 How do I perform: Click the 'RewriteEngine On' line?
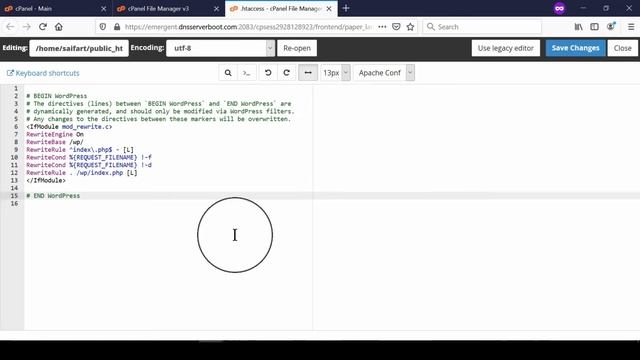[x=55, y=134]
